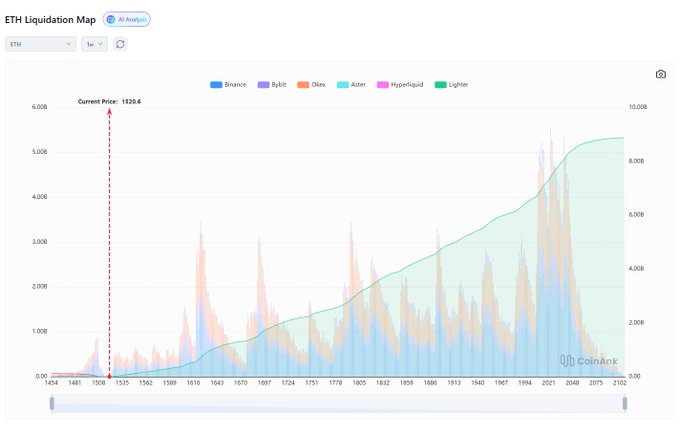Toggle Aster series in legend
The height and width of the screenshot is (435, 680).
(x=351, y=85)
